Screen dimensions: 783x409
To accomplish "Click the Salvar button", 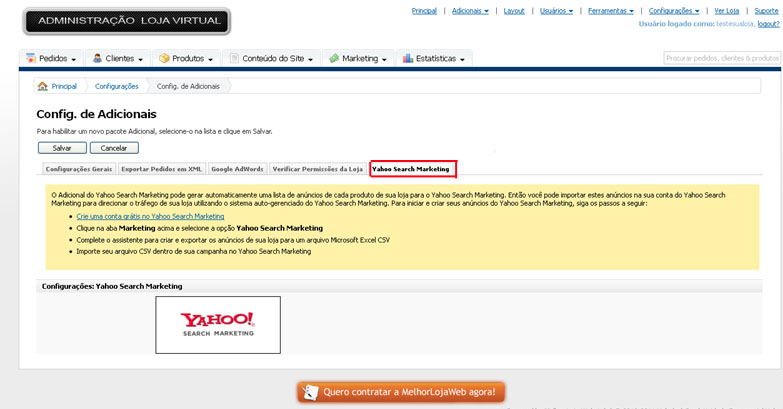I will [62, 148].
